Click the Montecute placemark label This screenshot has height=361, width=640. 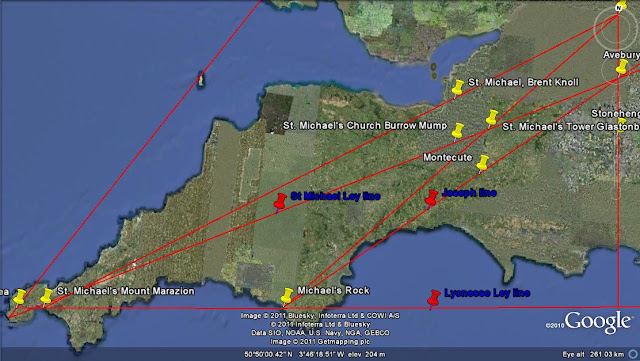447,158
